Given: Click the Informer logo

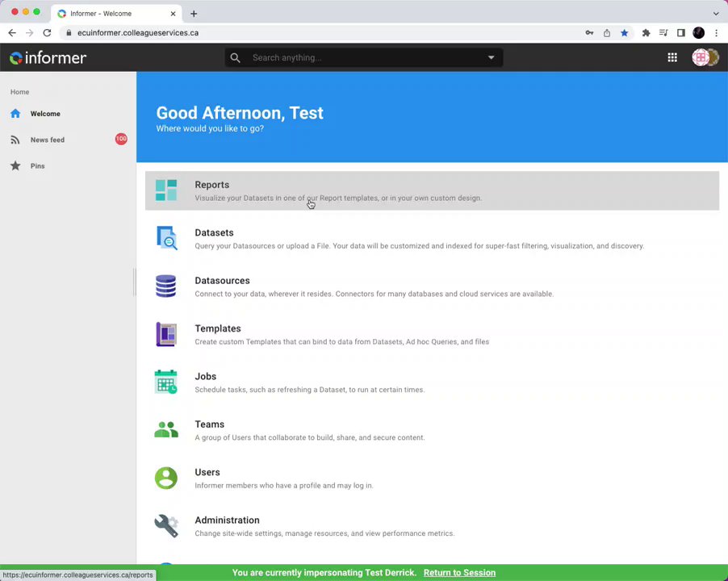Looking at the screenshot, I should (x=48, y=57).
